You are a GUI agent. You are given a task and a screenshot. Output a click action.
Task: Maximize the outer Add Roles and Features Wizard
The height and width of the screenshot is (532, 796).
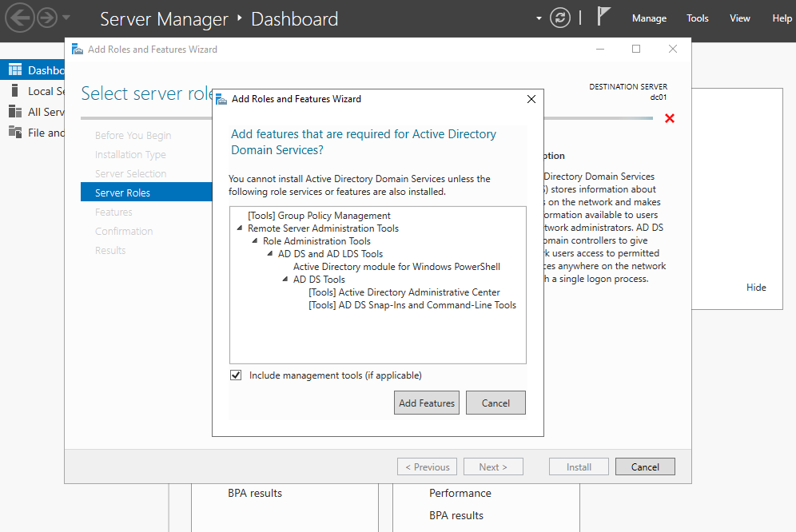[636, 49]
